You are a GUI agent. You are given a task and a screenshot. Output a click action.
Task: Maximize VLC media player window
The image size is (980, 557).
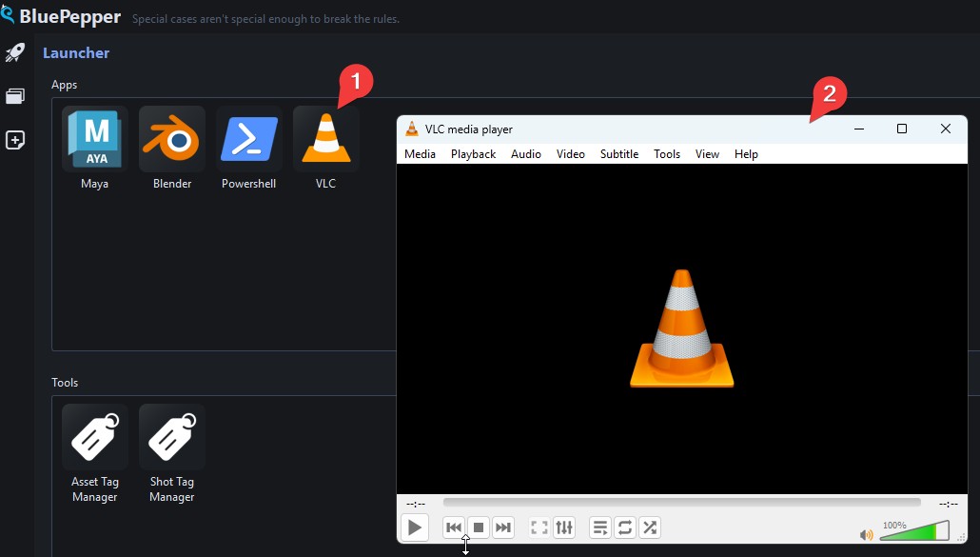(902, 129)
